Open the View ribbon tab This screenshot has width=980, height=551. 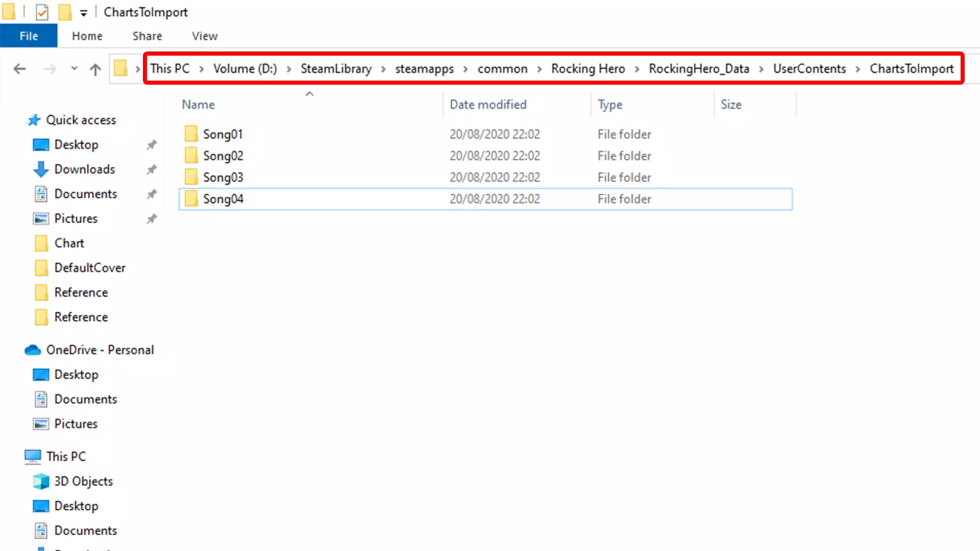point(205,36)
